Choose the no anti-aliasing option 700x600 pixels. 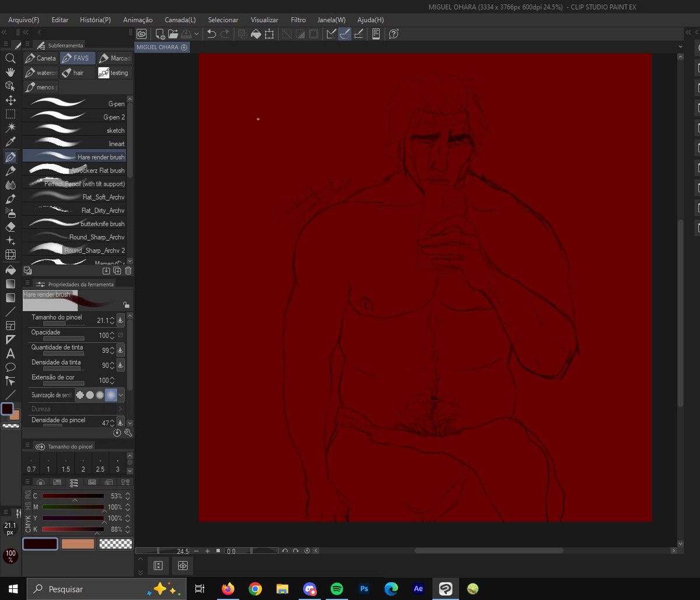(x=80, y=395)
